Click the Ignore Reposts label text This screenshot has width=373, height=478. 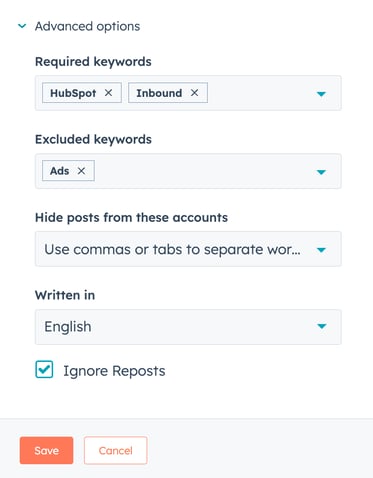coord(114,371)
